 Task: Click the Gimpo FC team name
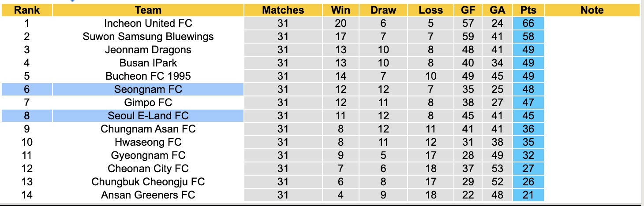(148, 103)
